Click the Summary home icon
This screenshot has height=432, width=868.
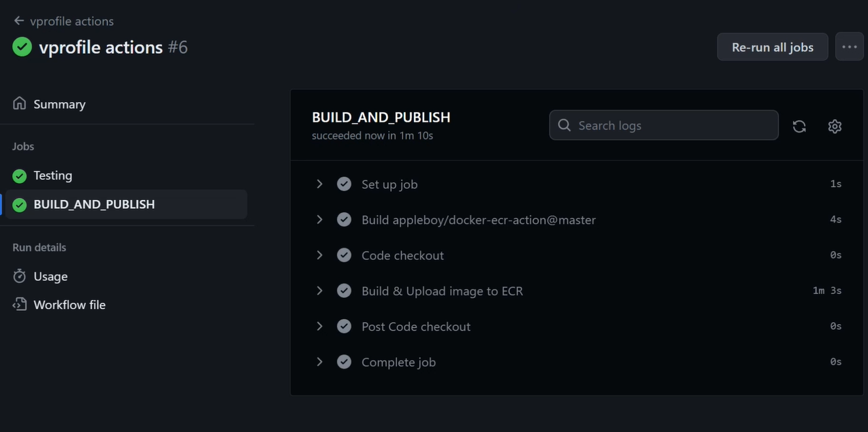click(20, 103)
